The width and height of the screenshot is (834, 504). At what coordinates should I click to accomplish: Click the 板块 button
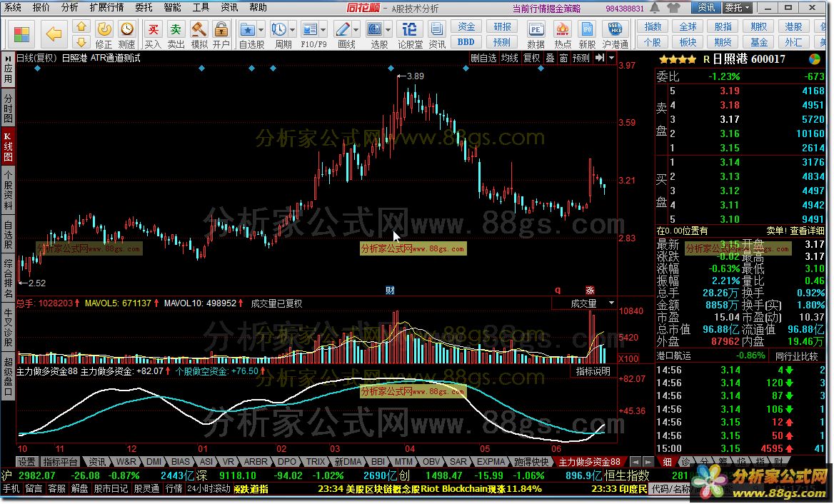coord(688,42)
